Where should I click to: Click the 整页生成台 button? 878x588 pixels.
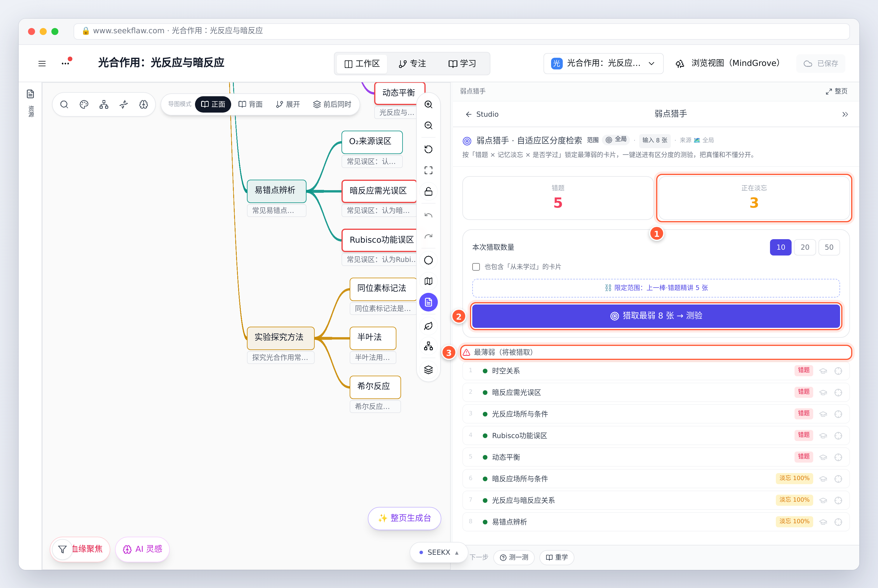point(405,518)
